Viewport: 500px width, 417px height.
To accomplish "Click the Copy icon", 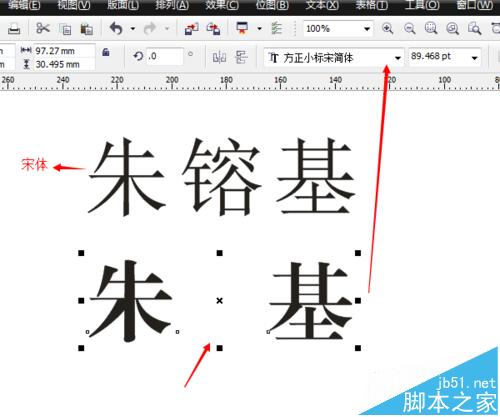I will point(65,29).
